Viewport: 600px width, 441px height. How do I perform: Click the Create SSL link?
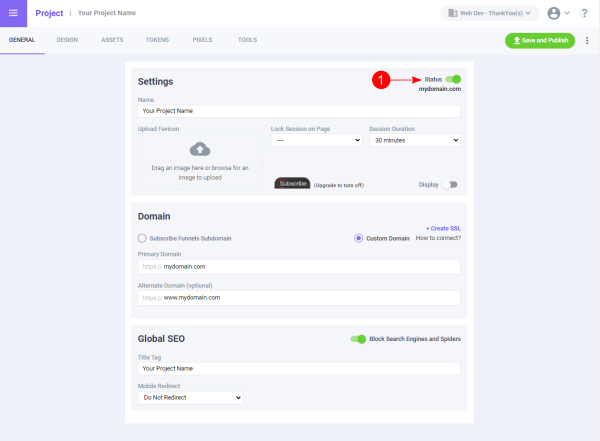click(x=443, y=228)
